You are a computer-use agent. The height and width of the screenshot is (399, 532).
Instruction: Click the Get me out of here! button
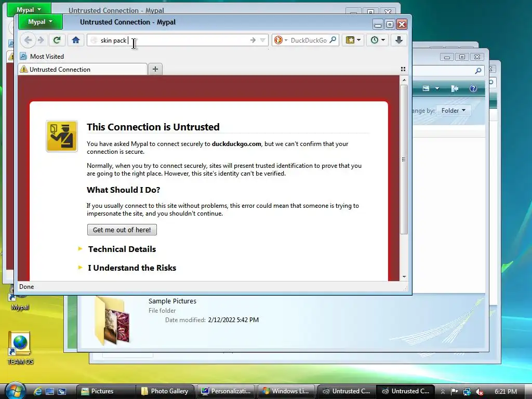(x=122, y=230)
